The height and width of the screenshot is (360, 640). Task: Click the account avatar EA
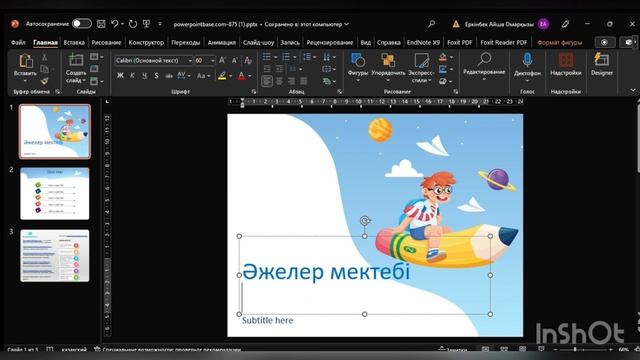[543, 24]
